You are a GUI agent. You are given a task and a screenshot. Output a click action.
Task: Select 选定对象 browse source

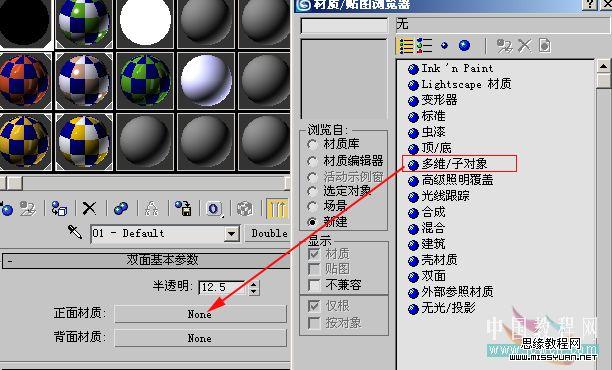pyautogui.click(x=339, y=191)
